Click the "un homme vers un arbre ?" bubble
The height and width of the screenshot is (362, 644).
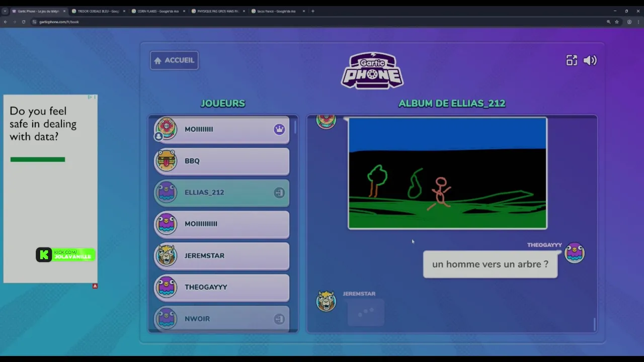click(x=490, y=264)
